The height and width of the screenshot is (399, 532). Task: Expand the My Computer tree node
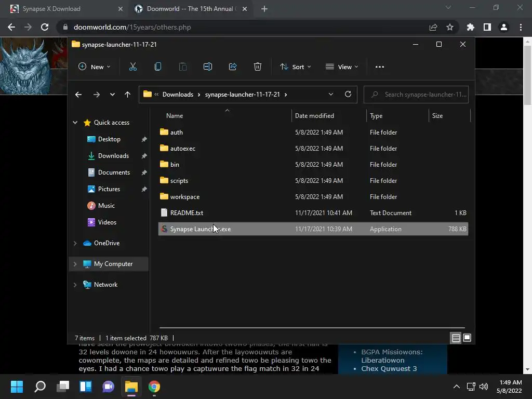[75, 264]
